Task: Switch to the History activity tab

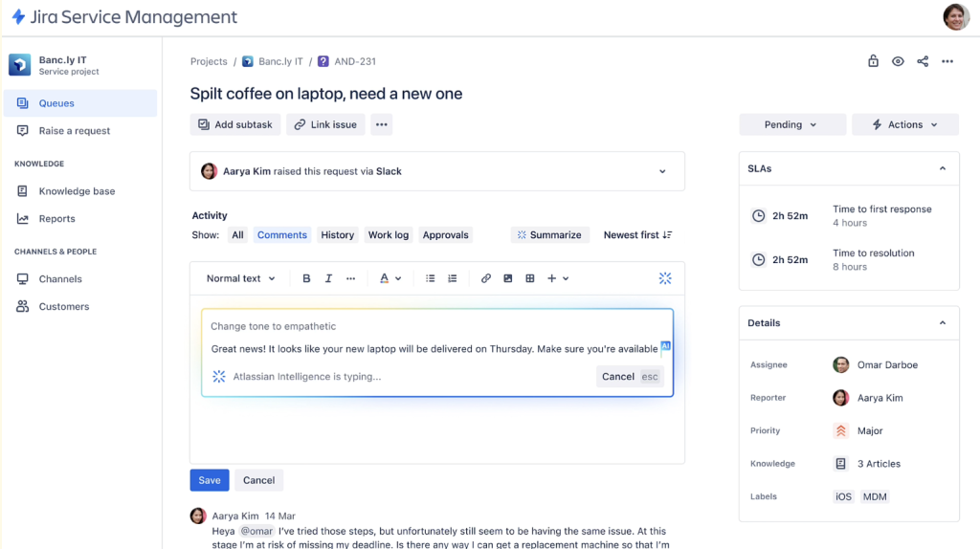Action: click(x=337, y=234)
